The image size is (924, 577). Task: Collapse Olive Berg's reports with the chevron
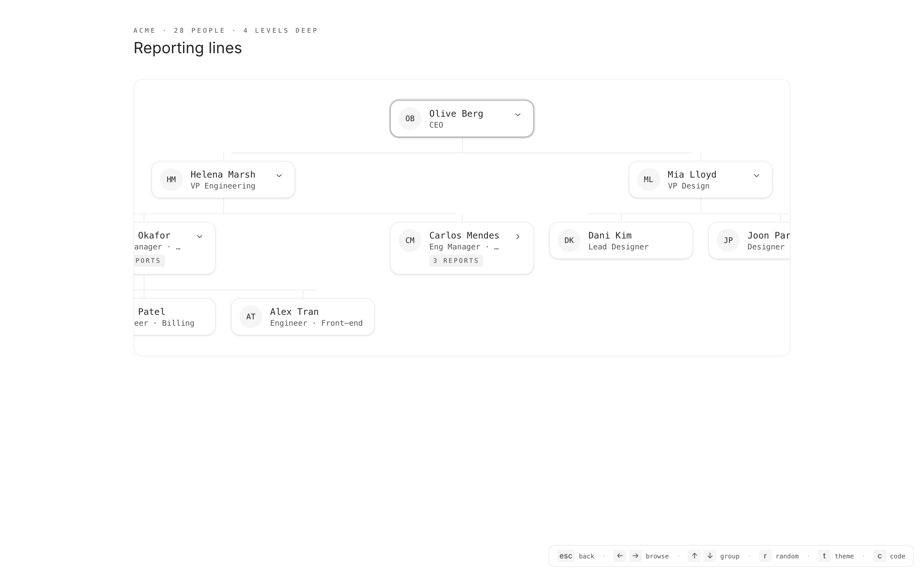click(x=518, y=114)
